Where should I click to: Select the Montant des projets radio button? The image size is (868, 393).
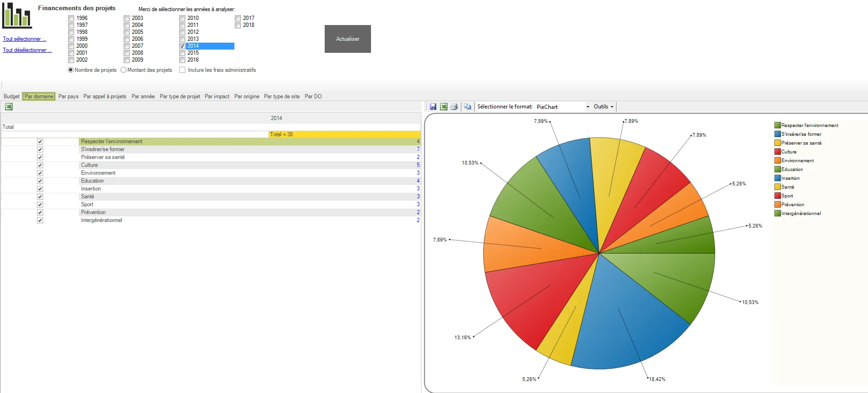pos(123,70)
